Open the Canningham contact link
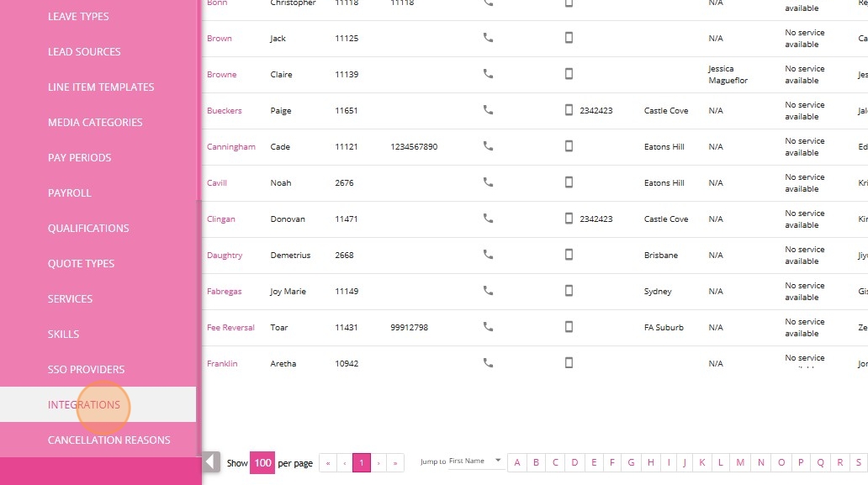The height and width of the screenshot is (485, 868). pyautogui.click(x=230, y=146)
